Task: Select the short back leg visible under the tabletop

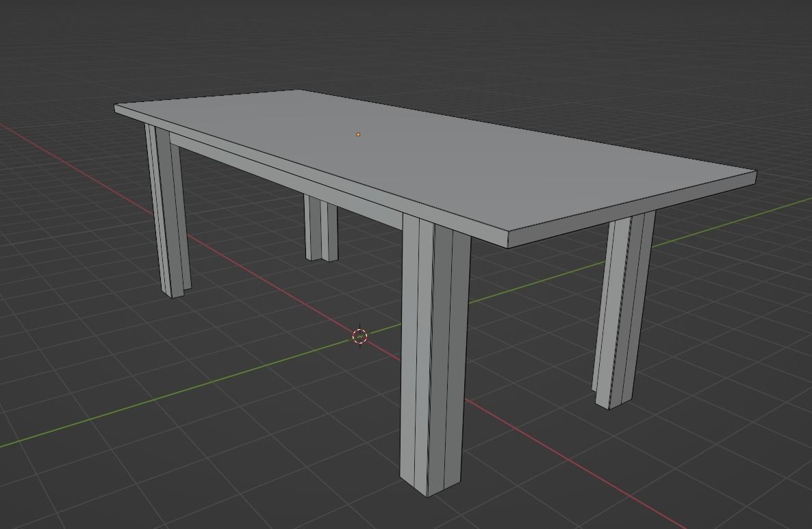Action: [321, 228]
